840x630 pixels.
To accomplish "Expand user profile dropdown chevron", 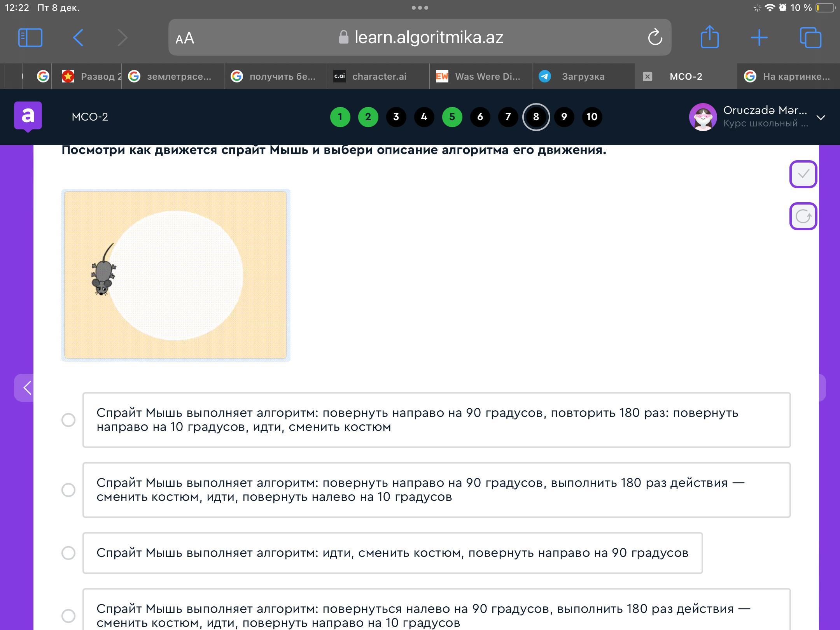I will pyautogui.click(x=821, y=117).
